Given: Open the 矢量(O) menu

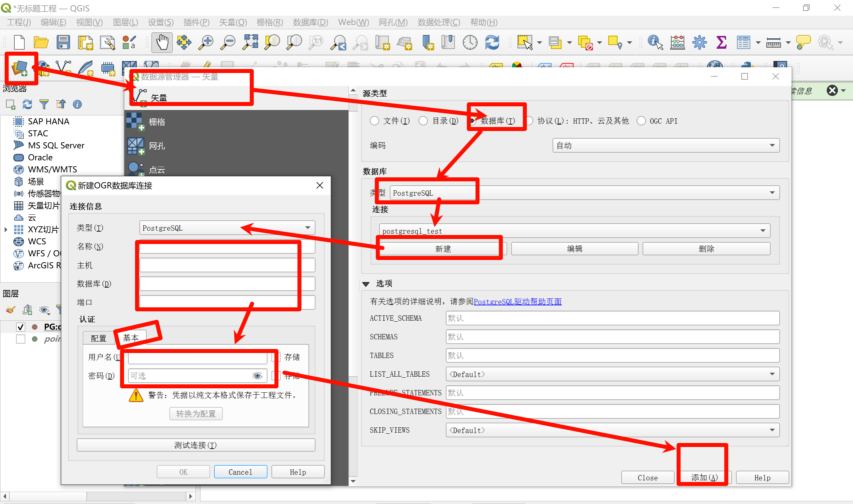Looking at the screenshot, I should 233,22.
